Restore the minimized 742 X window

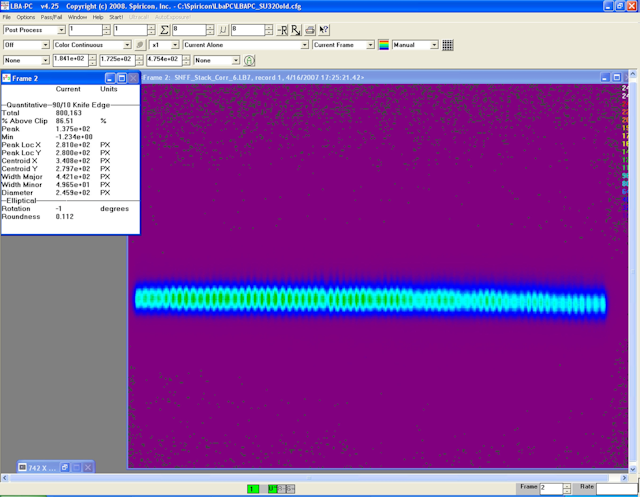(x=64, y=467)
